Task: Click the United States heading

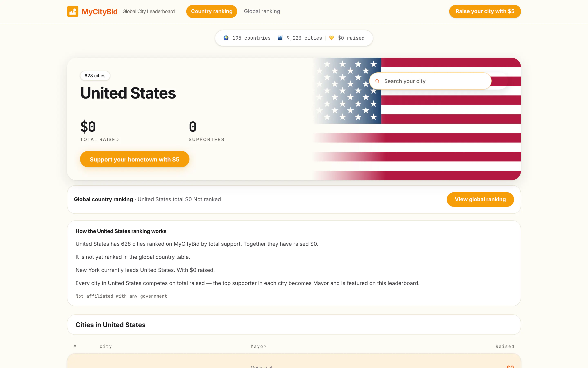Action: (128, 93)
